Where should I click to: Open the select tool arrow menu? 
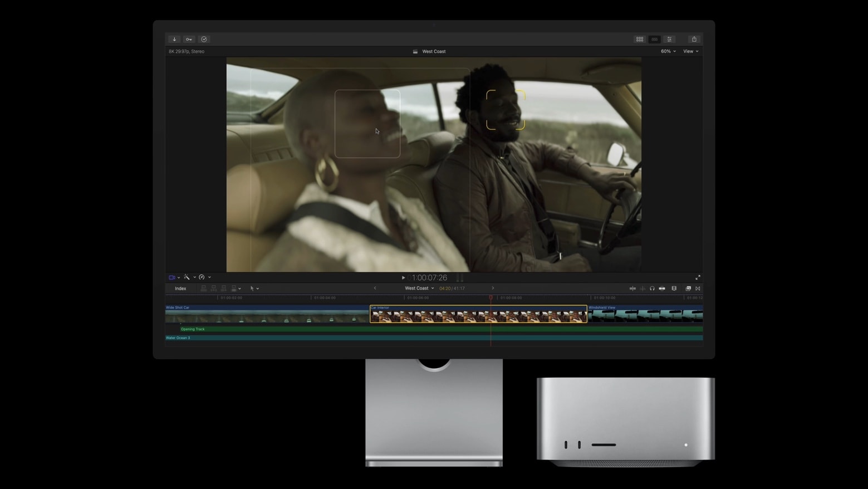tap(254, 288)
